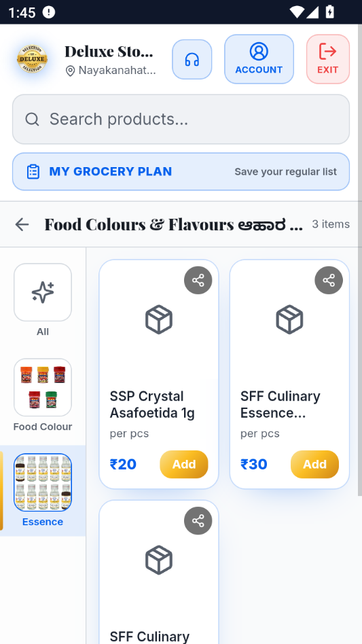Share the ₹30 SFF Culinary Essence

[x=329, y=281]
